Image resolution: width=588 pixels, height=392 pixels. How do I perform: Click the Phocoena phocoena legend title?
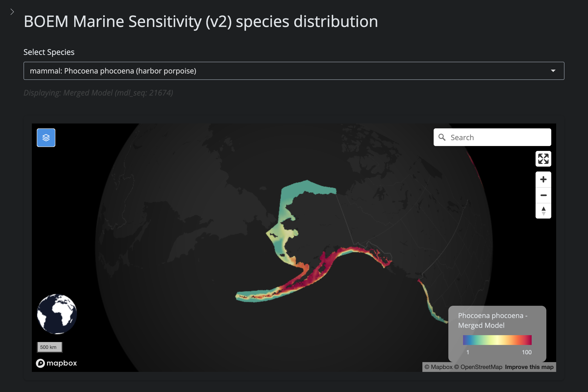(x=492, y=320)
